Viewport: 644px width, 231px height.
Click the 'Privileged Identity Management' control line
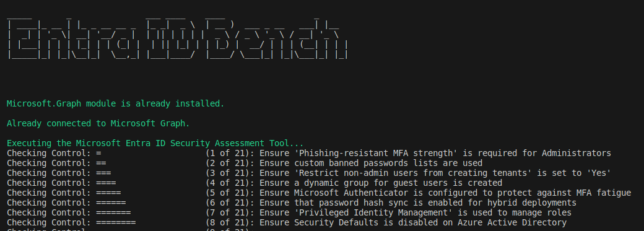pyautogui.click(x=289, y=212)
